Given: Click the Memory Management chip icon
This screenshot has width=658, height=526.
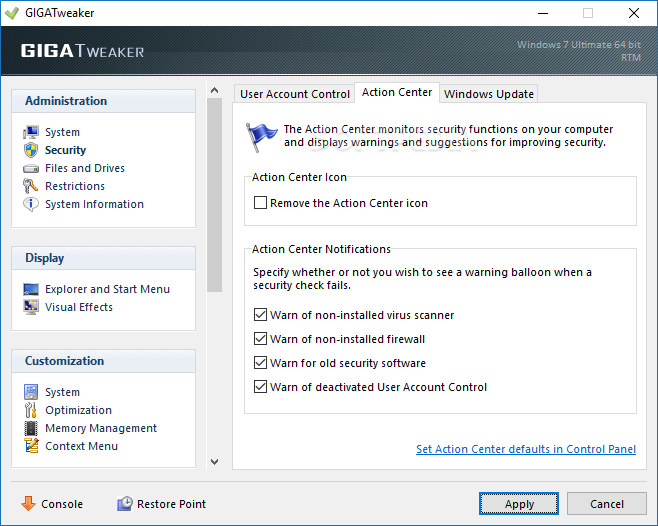Looking at the screenshot, I should pos(31,428).
